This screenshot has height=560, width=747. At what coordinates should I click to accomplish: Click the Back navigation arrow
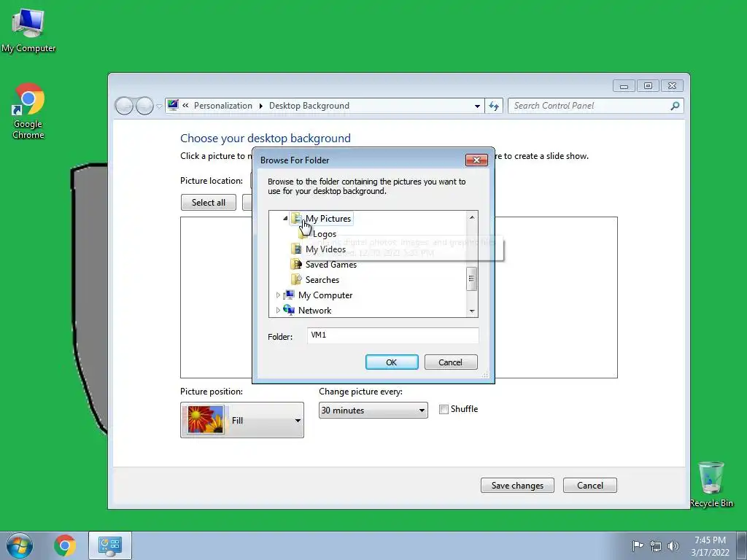coord(124,106)
